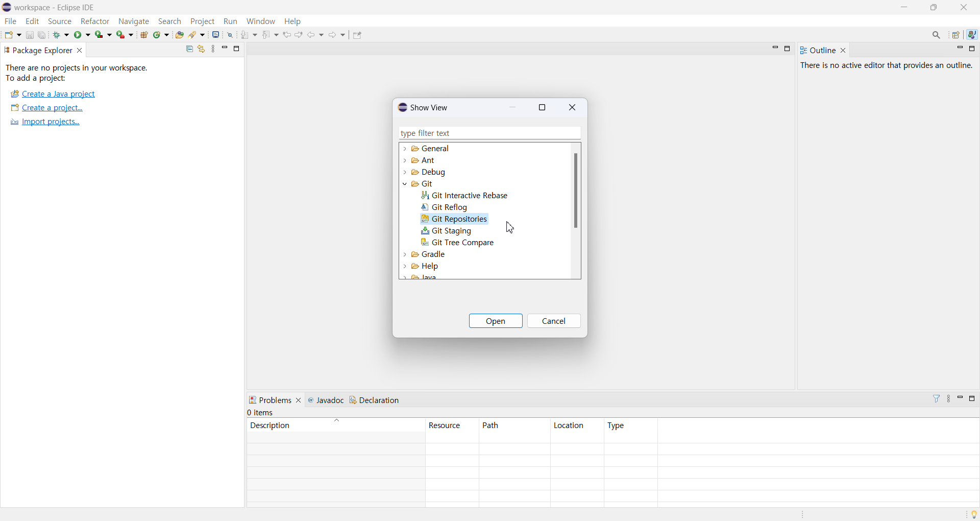Select the Java perspective icon

tap(973, 35)
